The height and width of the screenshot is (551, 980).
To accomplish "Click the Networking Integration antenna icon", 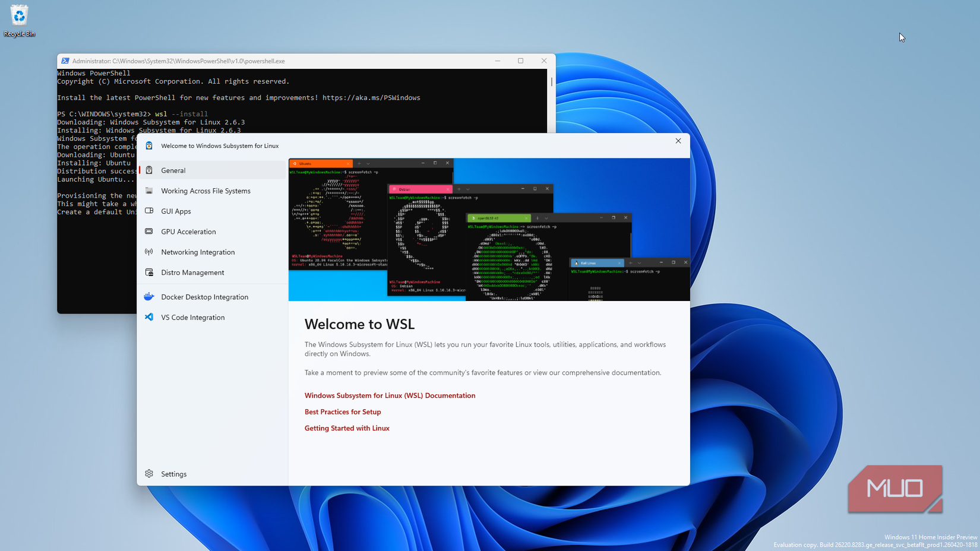I will pyautogui.click(x=149, y=252).
